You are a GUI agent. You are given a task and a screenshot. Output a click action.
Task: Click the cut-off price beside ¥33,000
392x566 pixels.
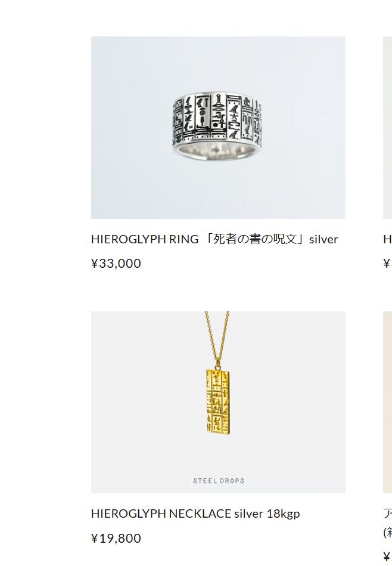pyautogui.click(x=387, y=263)
